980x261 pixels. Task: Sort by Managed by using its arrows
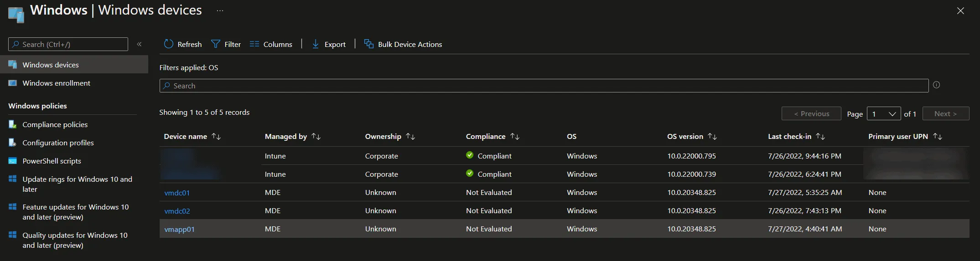[316, 137]
